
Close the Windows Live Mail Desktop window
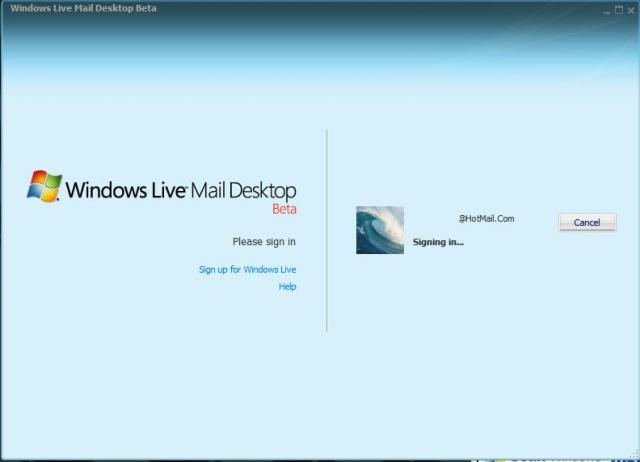(631, 10)
